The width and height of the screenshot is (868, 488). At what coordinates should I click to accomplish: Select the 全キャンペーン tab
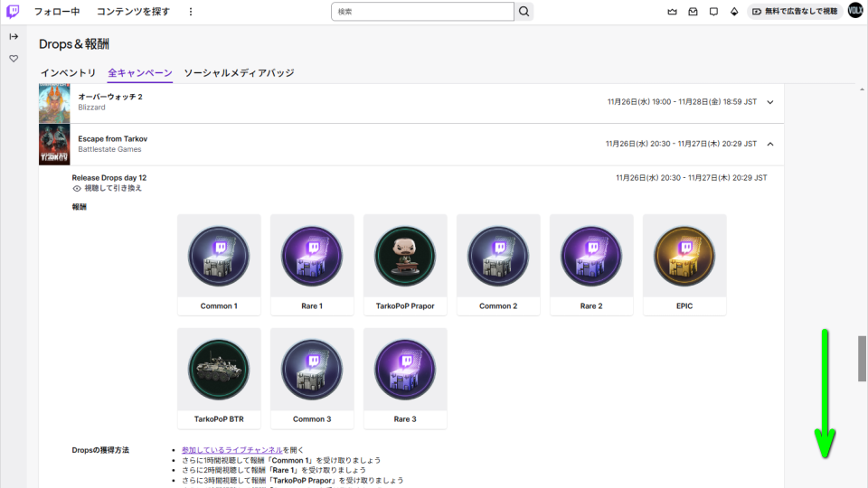pyautogui.click(x=140, y=73)
